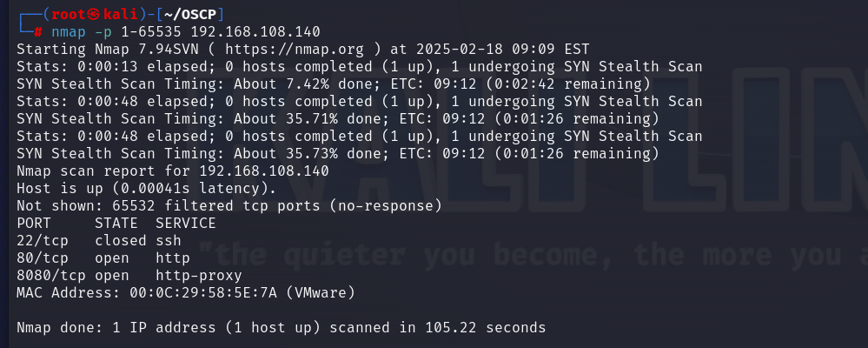Click the root username in the prompt
868x348 pixels.
(68, 14)
